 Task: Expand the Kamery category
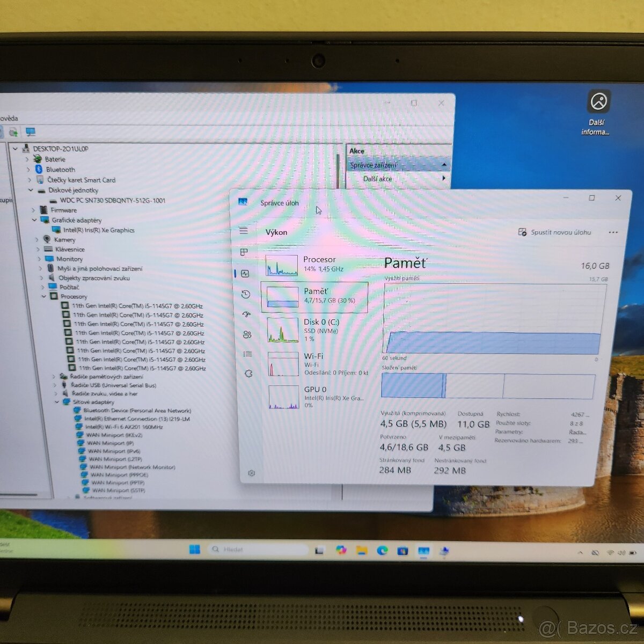(37, 240)
